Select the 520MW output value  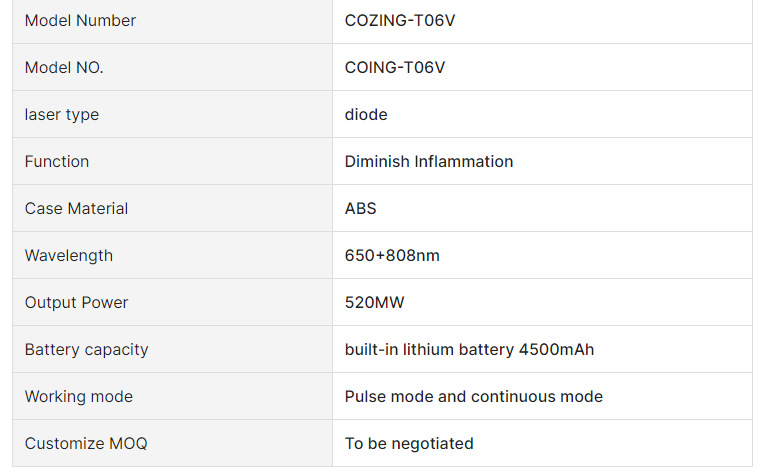point(375,303)
